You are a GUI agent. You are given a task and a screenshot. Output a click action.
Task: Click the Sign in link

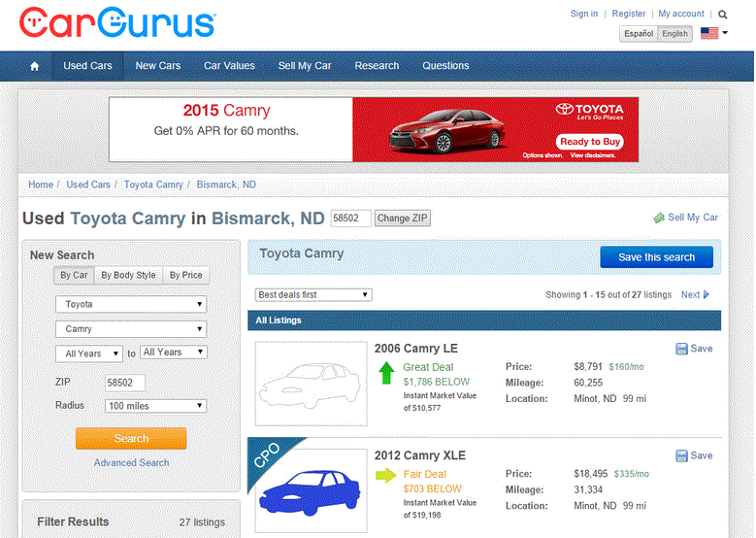(x=584, y=14)
